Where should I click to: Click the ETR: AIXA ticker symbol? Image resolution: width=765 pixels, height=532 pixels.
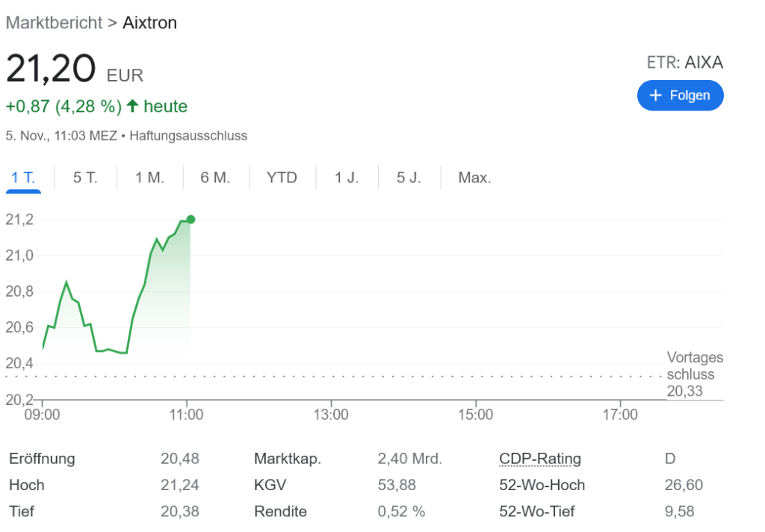[684, 63]
